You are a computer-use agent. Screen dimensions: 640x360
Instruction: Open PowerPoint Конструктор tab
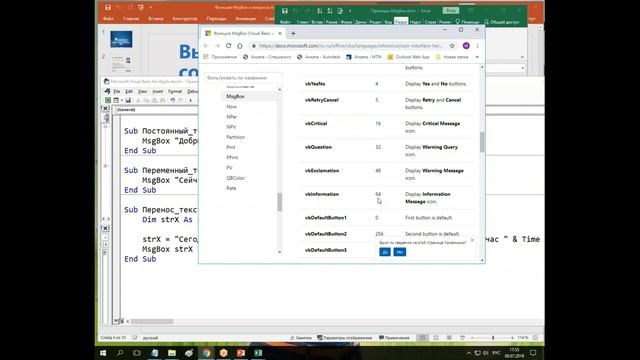[x=185, y=19]
